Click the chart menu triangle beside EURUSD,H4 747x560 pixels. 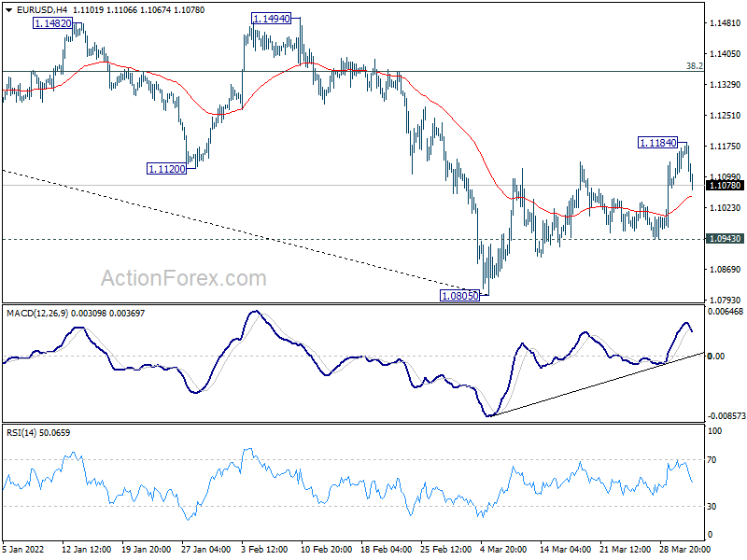coord(8,10)
